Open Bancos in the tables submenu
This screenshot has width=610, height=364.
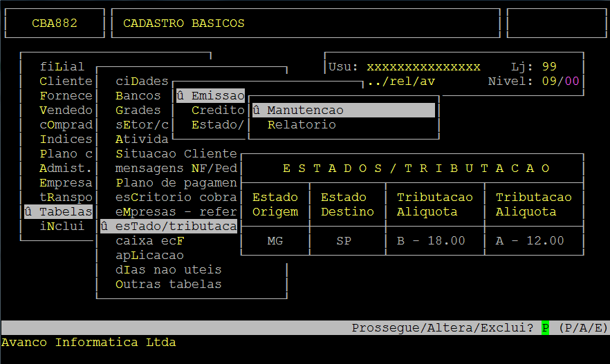tap(138, 96)
